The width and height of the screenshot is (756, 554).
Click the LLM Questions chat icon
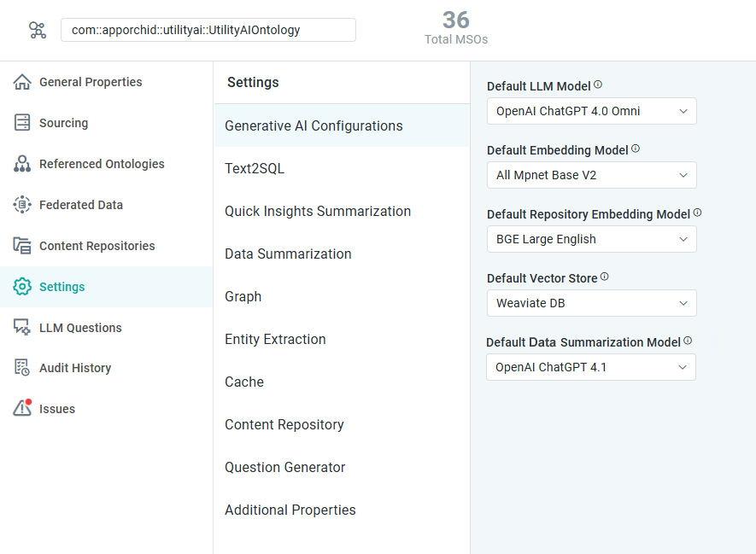22,328
